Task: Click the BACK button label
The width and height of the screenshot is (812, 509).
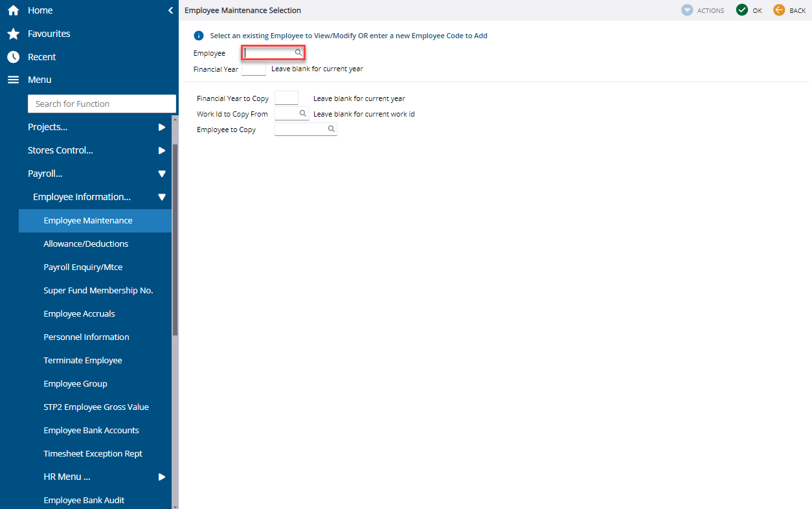Action: point(798,11)
